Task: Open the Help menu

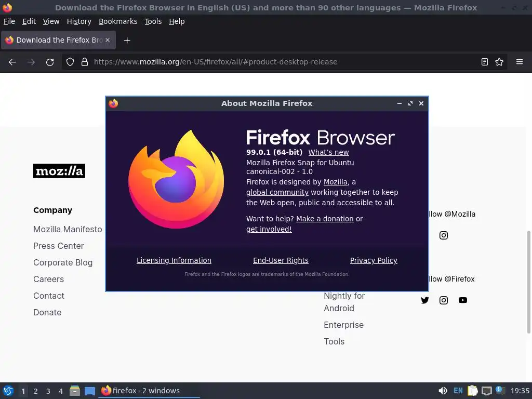Action: [x=177, y=21]
